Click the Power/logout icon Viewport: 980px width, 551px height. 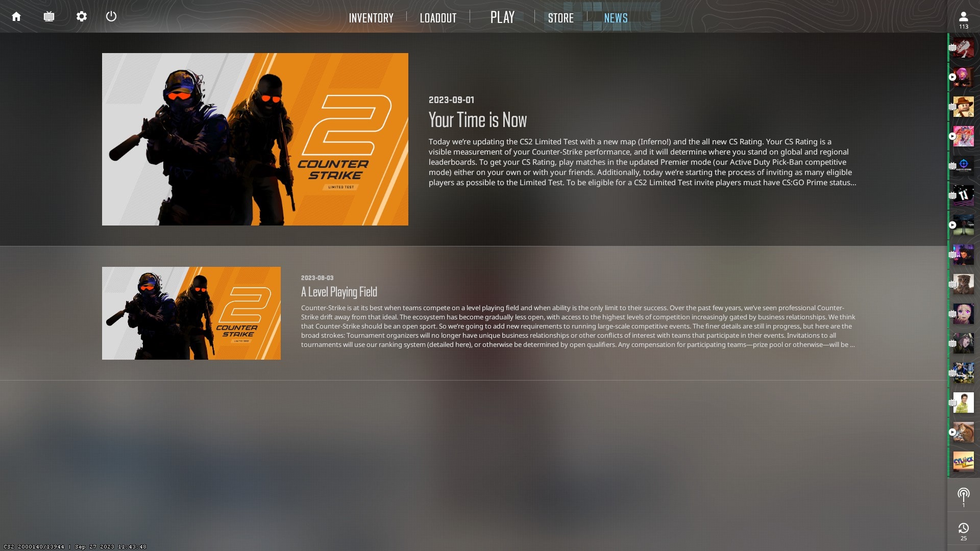111,16
